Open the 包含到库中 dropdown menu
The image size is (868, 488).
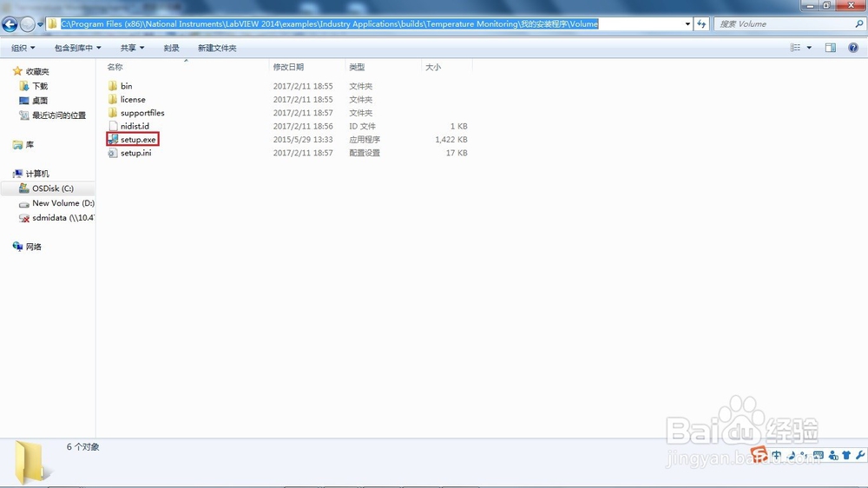77,48
